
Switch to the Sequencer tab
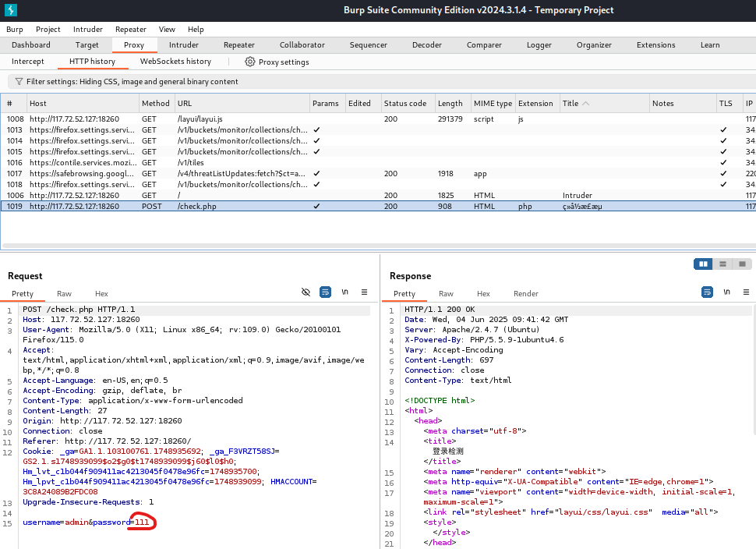[x=369, y=45]
